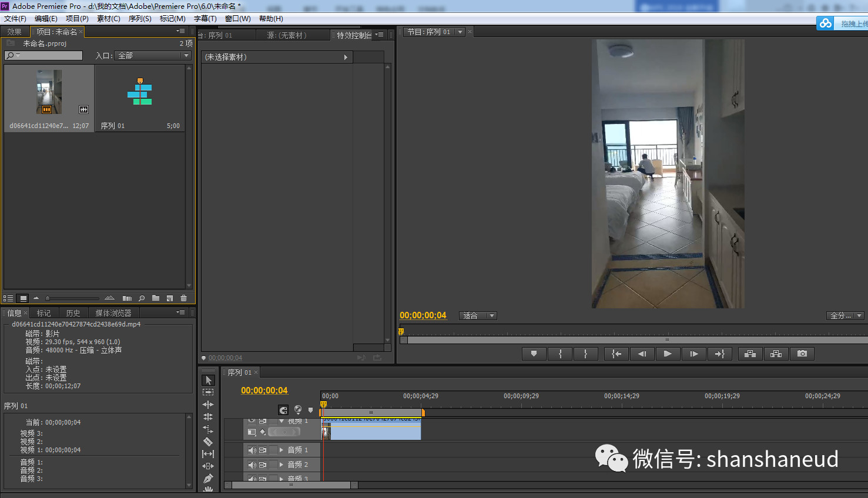The width and height of the screenshot is (868, 498).
Task: Expand the 音频 2 track disclosure triangle
Action: click(282, 464)
